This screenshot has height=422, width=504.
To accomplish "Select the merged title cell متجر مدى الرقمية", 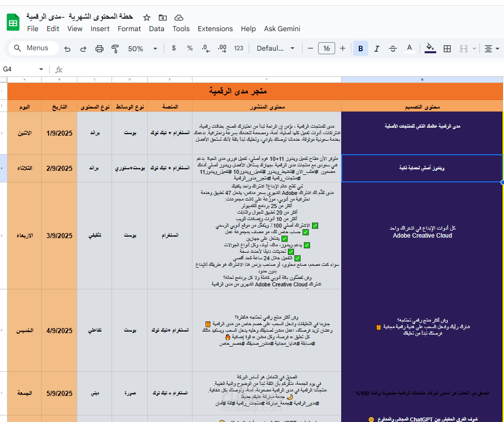I will (255, 91).
